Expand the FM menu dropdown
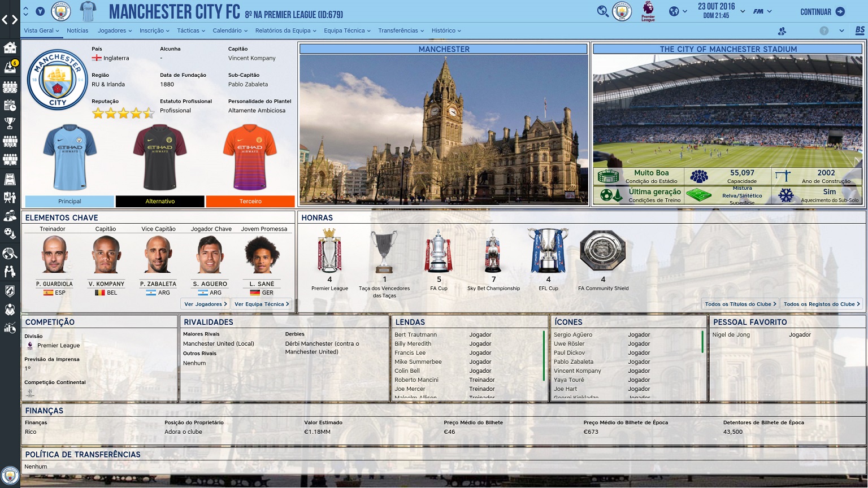This screenshot has width=868, height=488. pyautogui.click(x=762, y=11)
